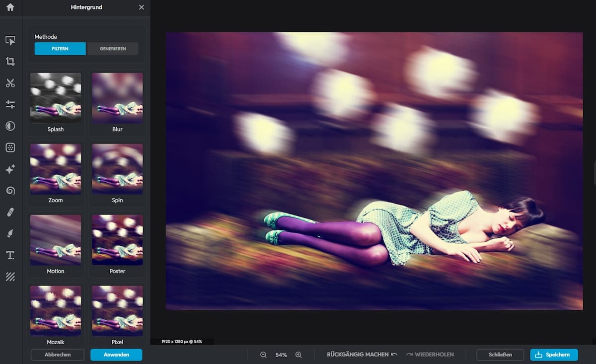The width and height of the screenshot is (596, 364).
Task: Select the Text tool
Action: (x=10, y=255)
